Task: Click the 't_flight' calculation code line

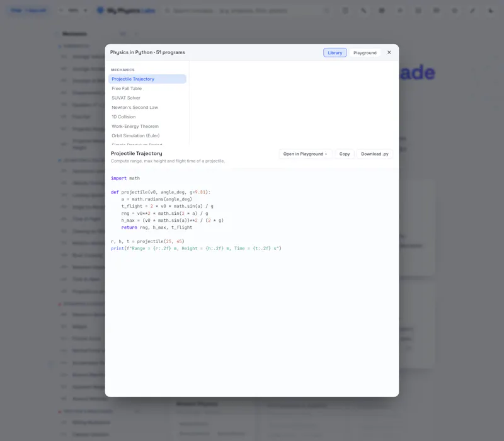Action: pyautogui.click(x=167, y=207)
